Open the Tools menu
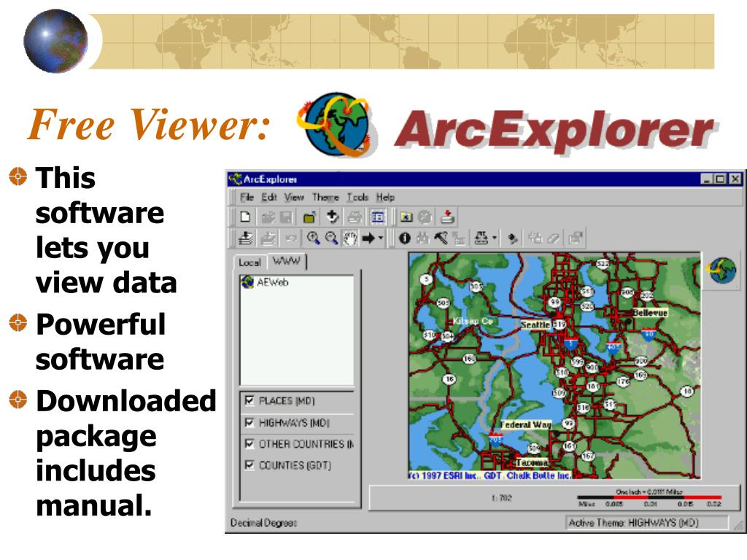This screenshot has width=747, height=560. (x=357, y=197)
